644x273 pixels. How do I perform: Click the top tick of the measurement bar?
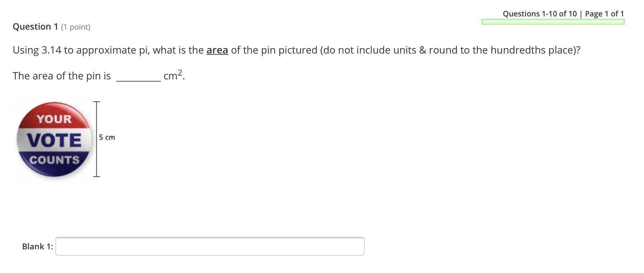97,102
